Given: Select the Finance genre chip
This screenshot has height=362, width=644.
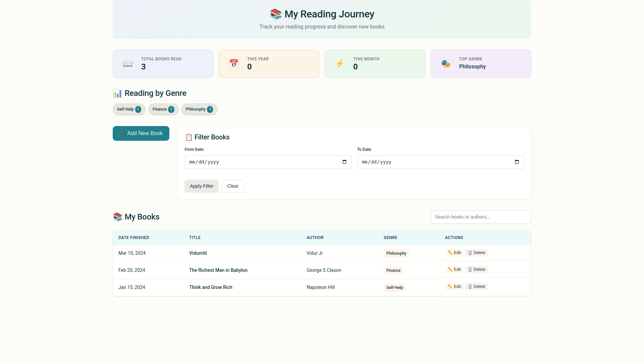Looking at the screenshot, I should (163, 109).
